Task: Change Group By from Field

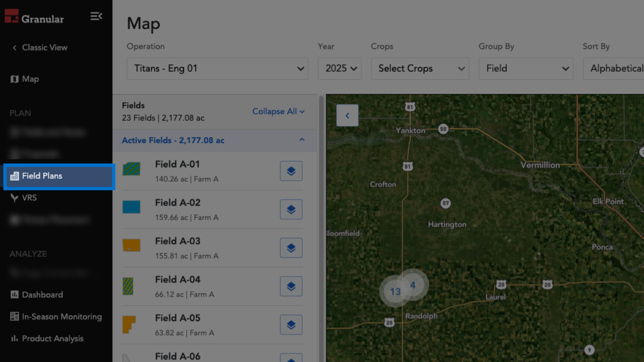Action: click(x=526, y=68)
